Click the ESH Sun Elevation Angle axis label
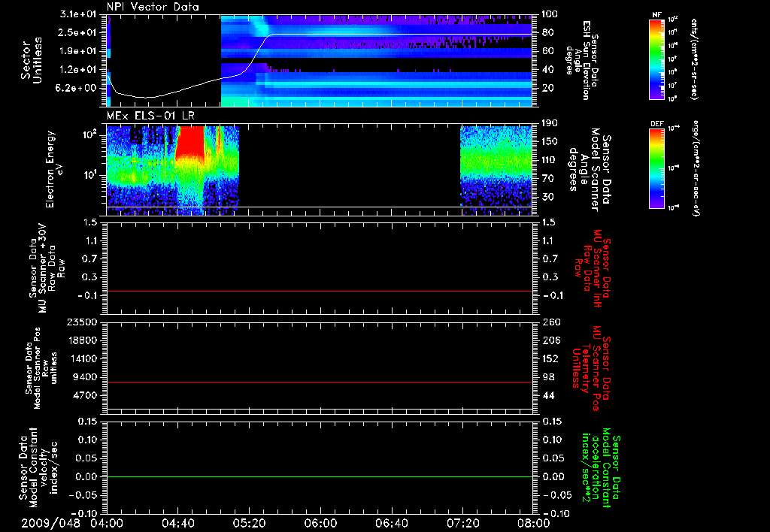Screen dimensions: 770x532 [x=582, y=60]
